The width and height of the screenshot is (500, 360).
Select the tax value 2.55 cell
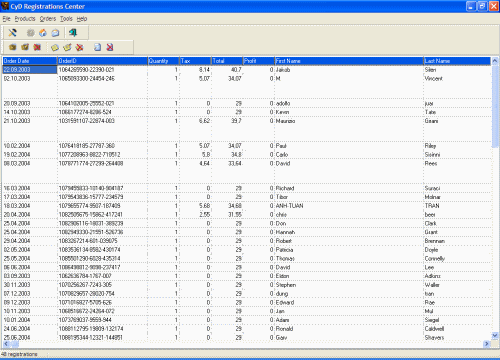pyautogui.click(x=195, y=214)
